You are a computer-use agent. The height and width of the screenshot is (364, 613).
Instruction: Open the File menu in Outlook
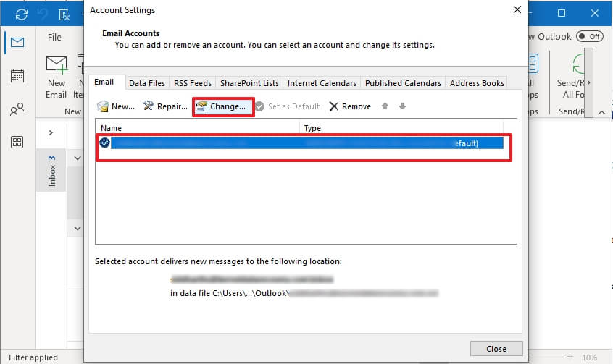(54, 38)
